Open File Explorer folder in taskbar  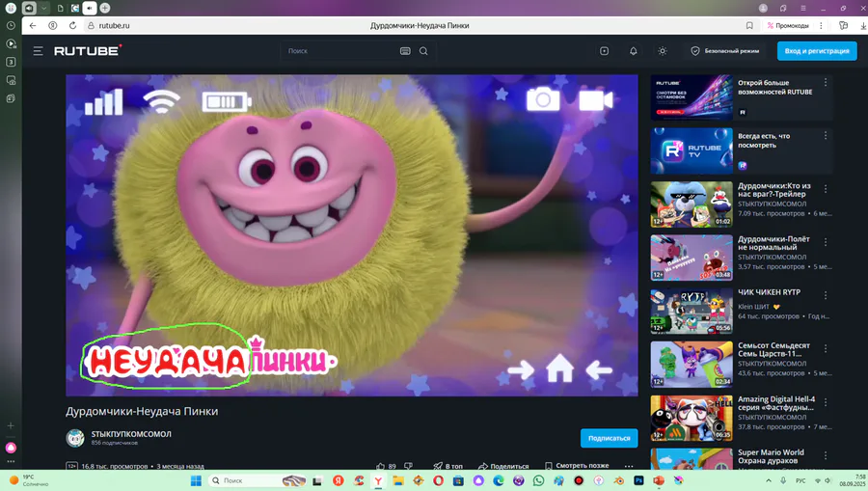tap(398, 480)
